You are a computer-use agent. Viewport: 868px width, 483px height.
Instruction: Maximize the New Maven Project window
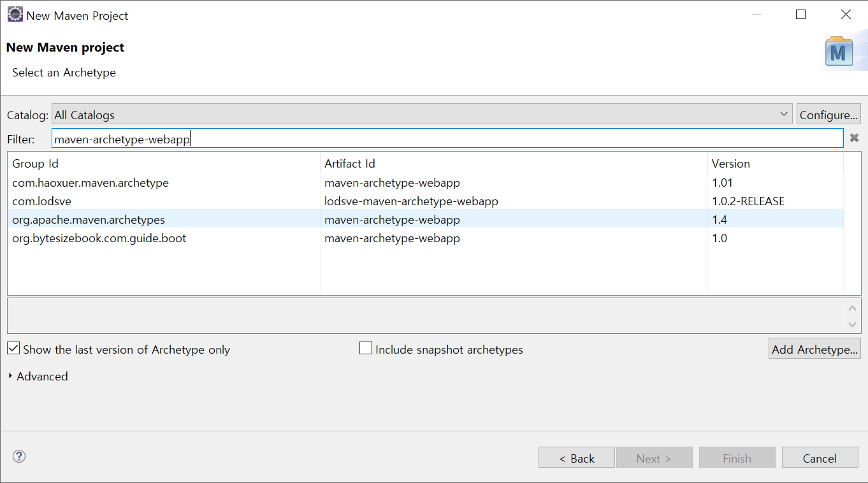801,15
